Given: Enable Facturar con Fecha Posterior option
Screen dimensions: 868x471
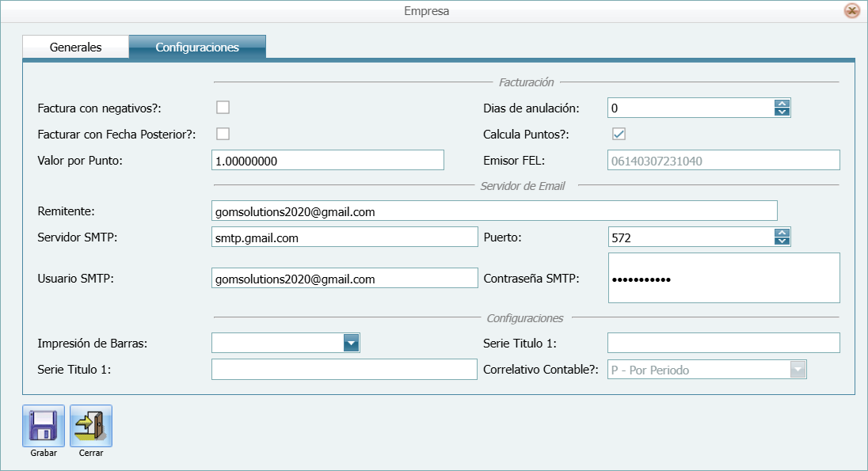Looking at the screenshot, I should [x=223, y=134].
